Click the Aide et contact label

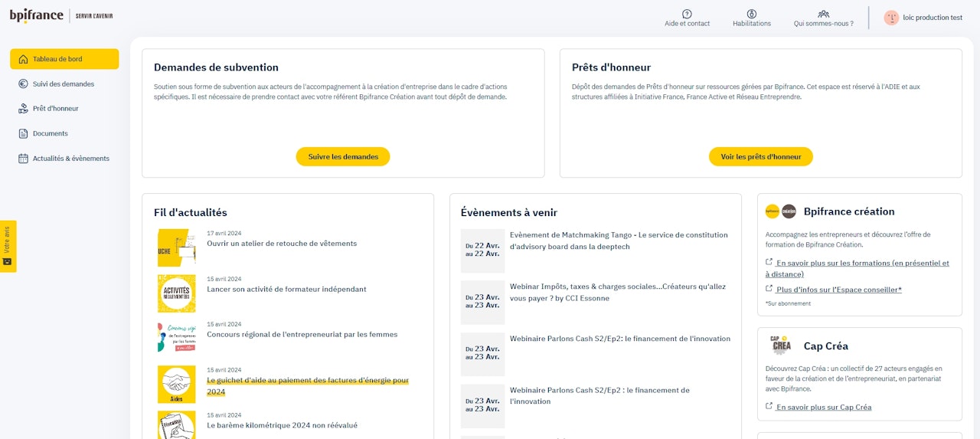[687, 24]
